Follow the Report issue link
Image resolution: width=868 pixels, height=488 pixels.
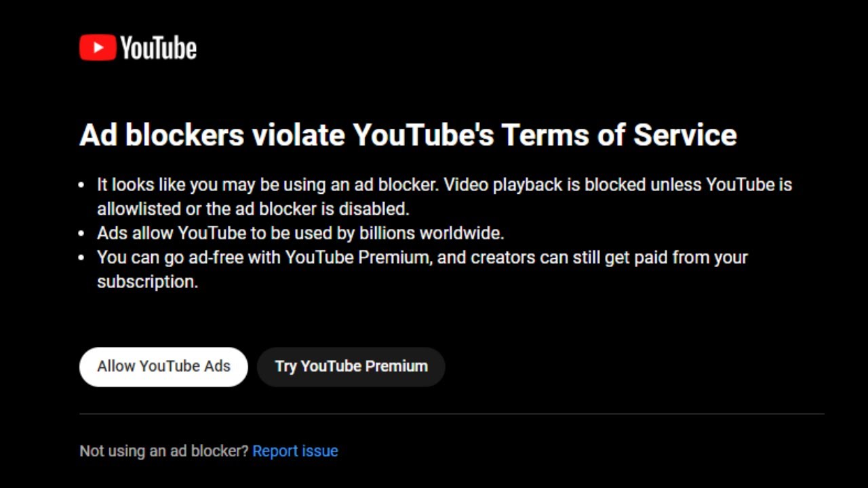(x=295, y=451)
